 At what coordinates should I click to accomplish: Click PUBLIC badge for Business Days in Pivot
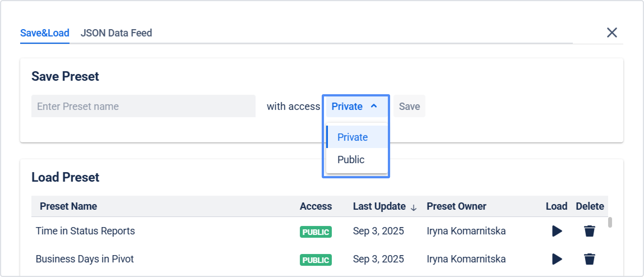pos(316,260)
